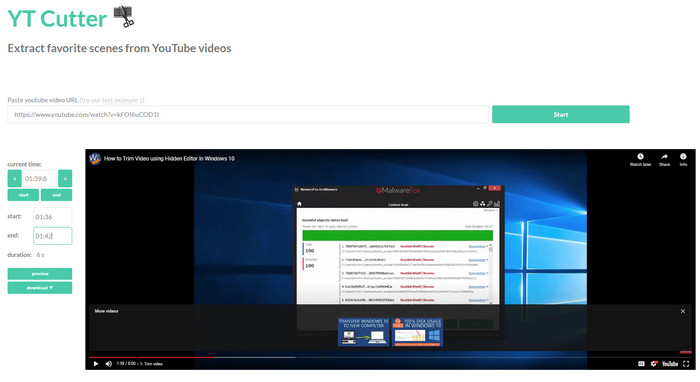Enter fullscreen with the fullscreen icon

[686, 364]
